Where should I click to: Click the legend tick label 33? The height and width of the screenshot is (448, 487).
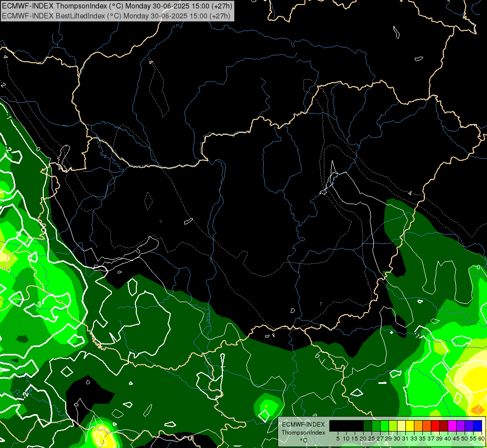coord(414,439)
